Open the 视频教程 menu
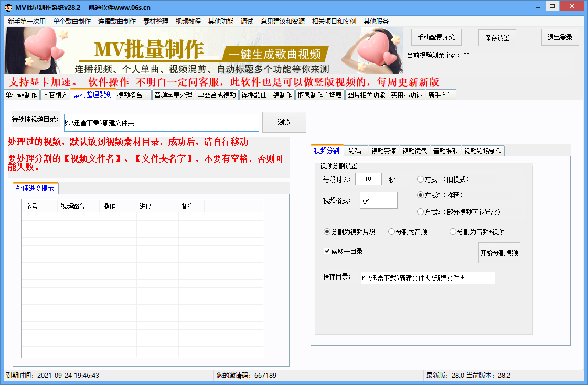Image resolution: width=588 pixels, height=385 pixels. (x=188, y=22)
